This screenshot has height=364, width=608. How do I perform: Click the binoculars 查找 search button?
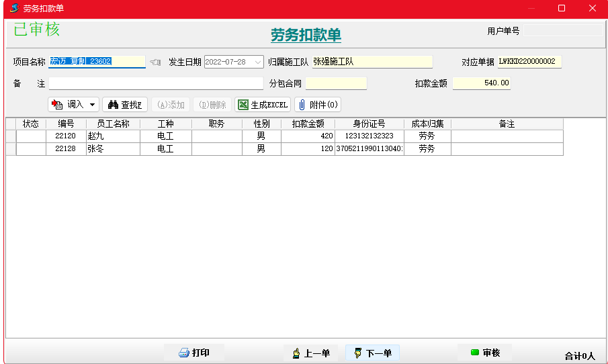(x=124, y=105)
